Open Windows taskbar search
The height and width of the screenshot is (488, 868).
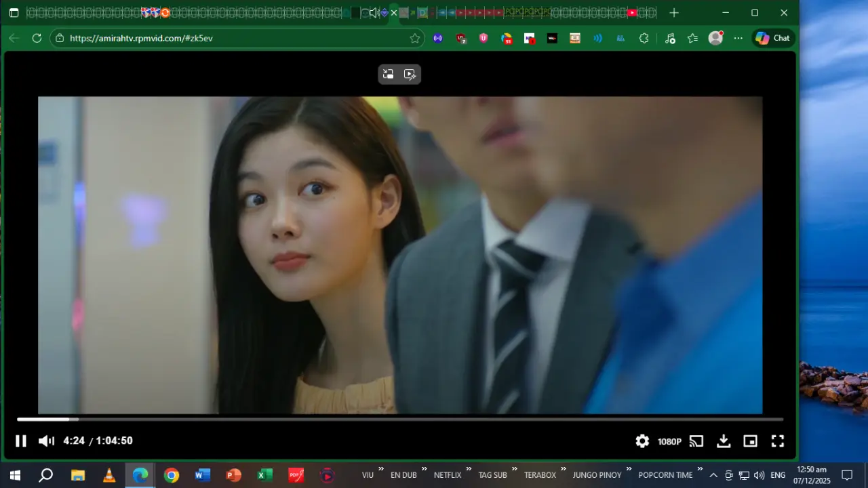click(45, 475)
